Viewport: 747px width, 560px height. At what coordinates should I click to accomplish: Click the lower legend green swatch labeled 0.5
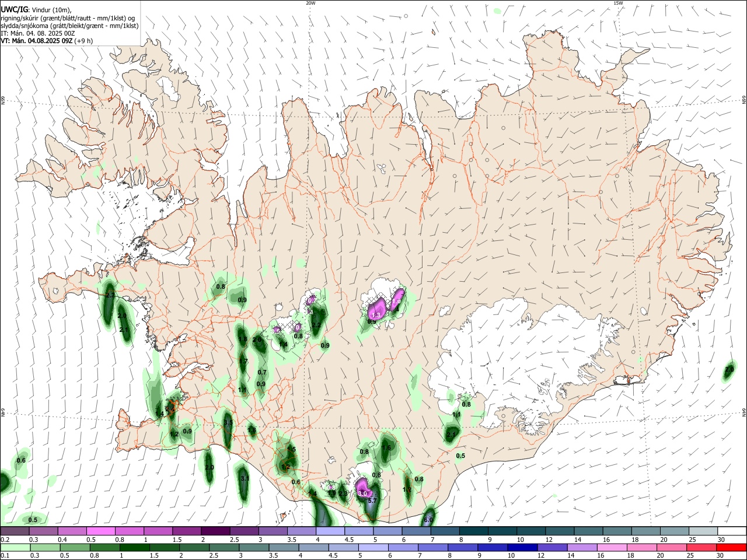tap(75, 547)
